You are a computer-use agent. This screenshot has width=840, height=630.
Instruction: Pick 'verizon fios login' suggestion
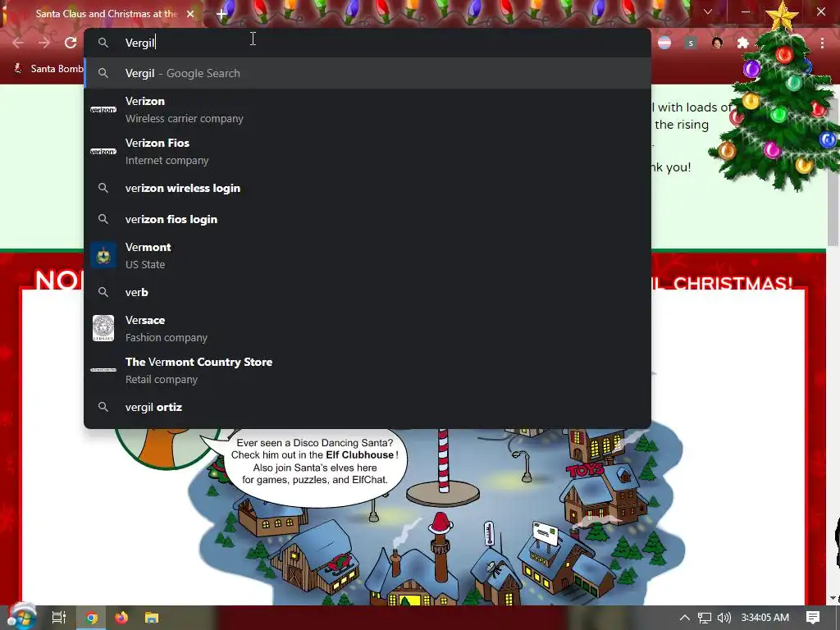click(367, 219)
